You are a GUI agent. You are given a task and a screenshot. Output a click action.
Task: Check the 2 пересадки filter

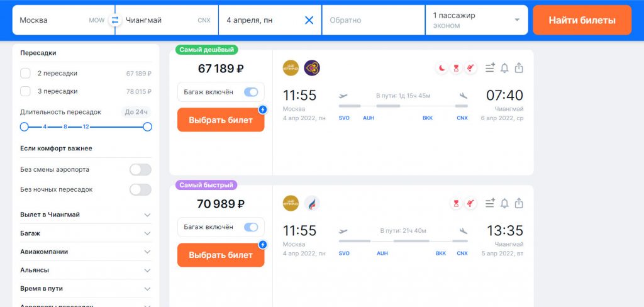(x=25, y=74)
